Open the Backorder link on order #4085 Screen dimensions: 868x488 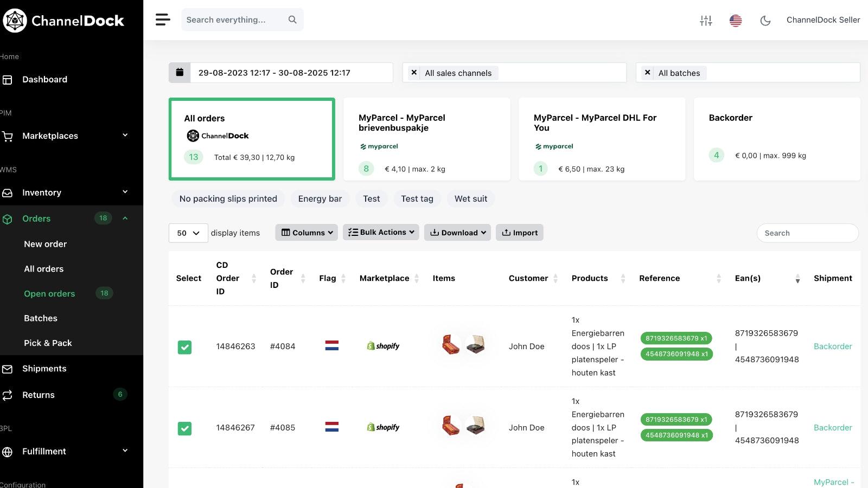coord(833,427)
